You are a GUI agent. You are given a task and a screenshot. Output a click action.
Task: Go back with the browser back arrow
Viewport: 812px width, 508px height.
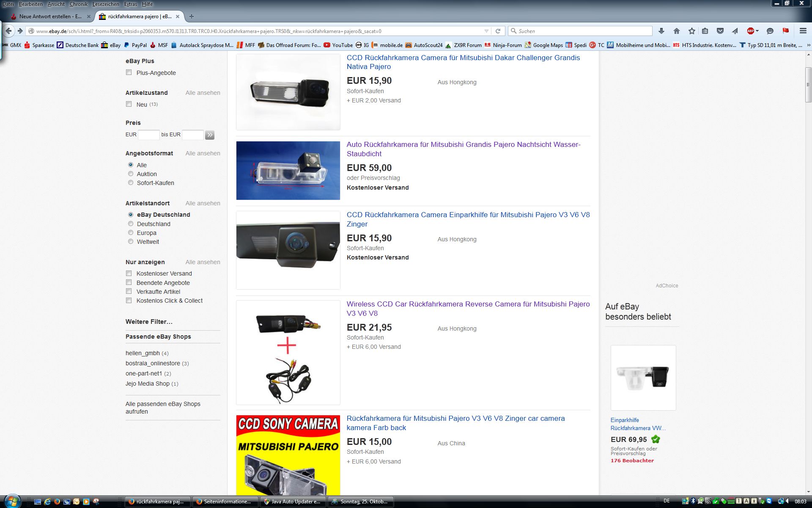pos(8,31)
